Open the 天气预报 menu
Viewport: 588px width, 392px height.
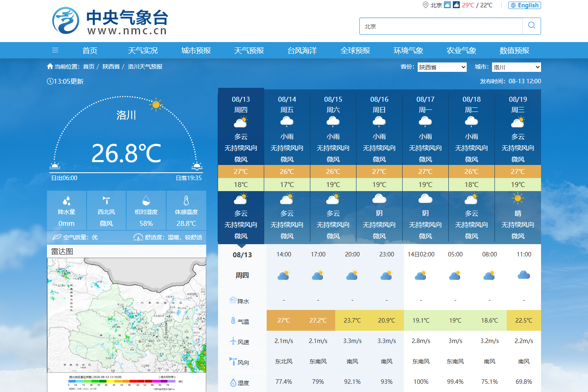click(249, 50)
